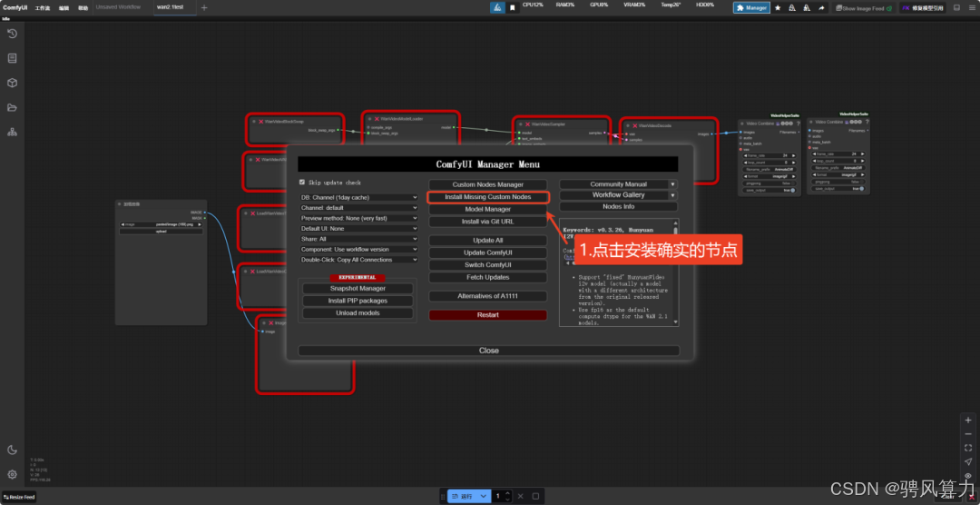Toggle save_output on the second Video Combine node
The image size is (980, 505).
pos(838,188)
